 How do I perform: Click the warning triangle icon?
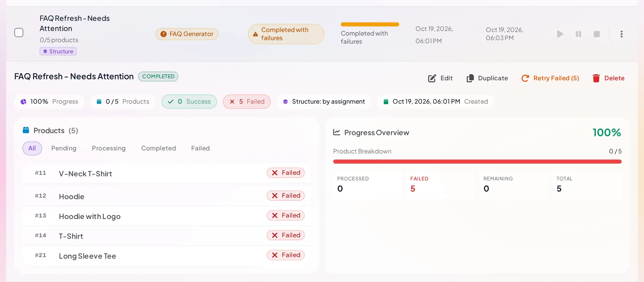click(x=255, y=34)
